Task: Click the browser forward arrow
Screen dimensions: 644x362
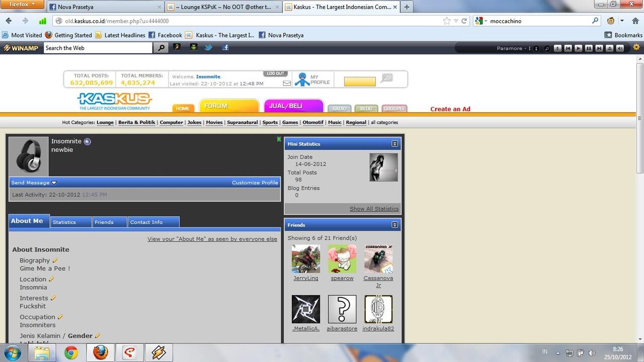Action: 25,21
